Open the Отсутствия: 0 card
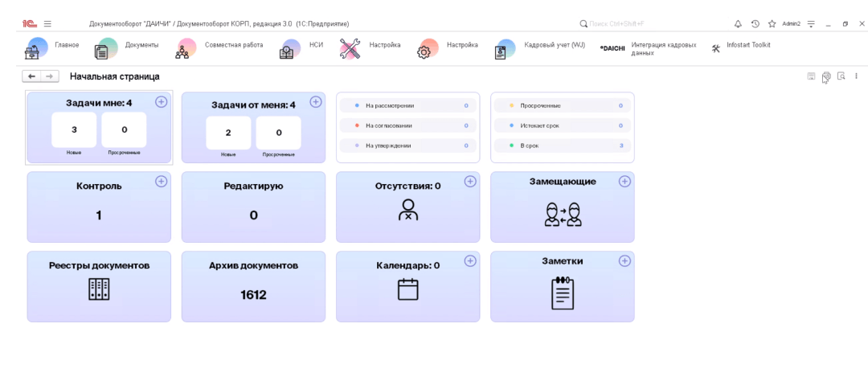This screenshot has height=385, width=868. [x=408, y=207]
